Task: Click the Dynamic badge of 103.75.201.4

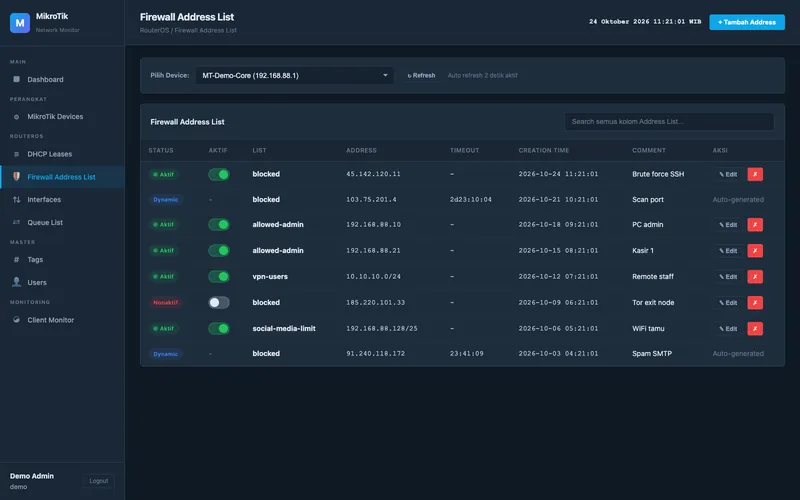Action: (x=165, y=199)
